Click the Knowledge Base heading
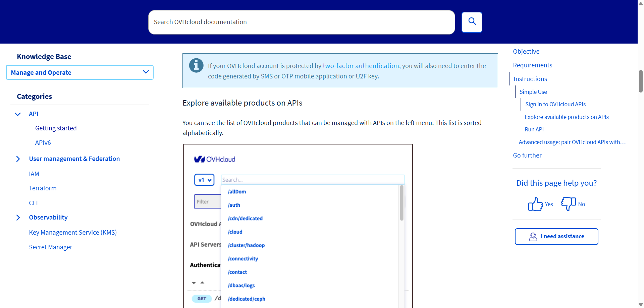This screenshot has height=308, width=644. [44, 56]
